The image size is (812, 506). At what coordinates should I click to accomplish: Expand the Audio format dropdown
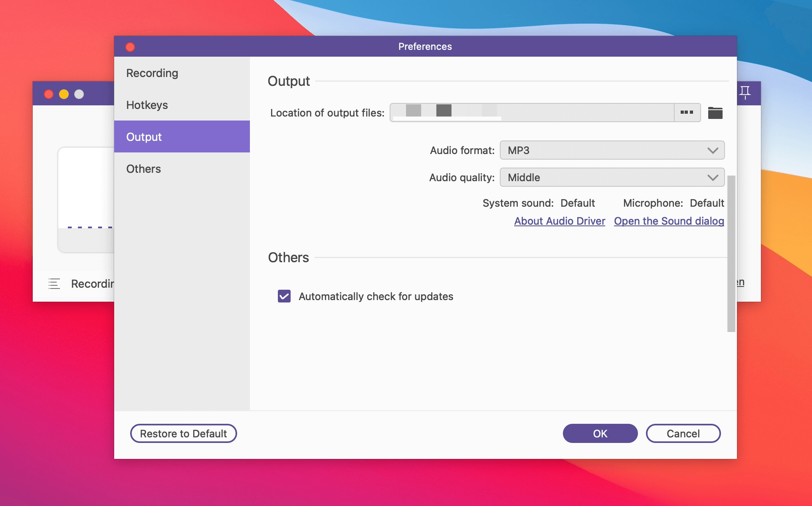(612, 150)
